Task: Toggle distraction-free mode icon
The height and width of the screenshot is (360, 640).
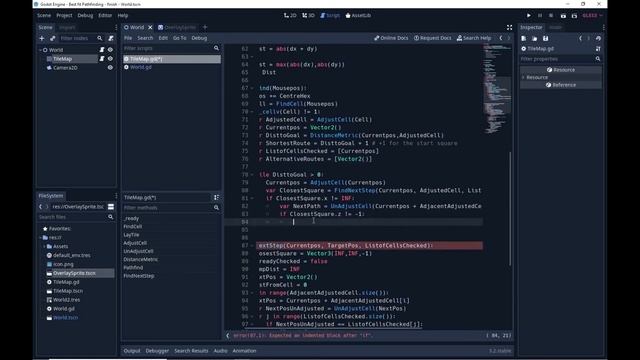Action: [x=509, y=27]
